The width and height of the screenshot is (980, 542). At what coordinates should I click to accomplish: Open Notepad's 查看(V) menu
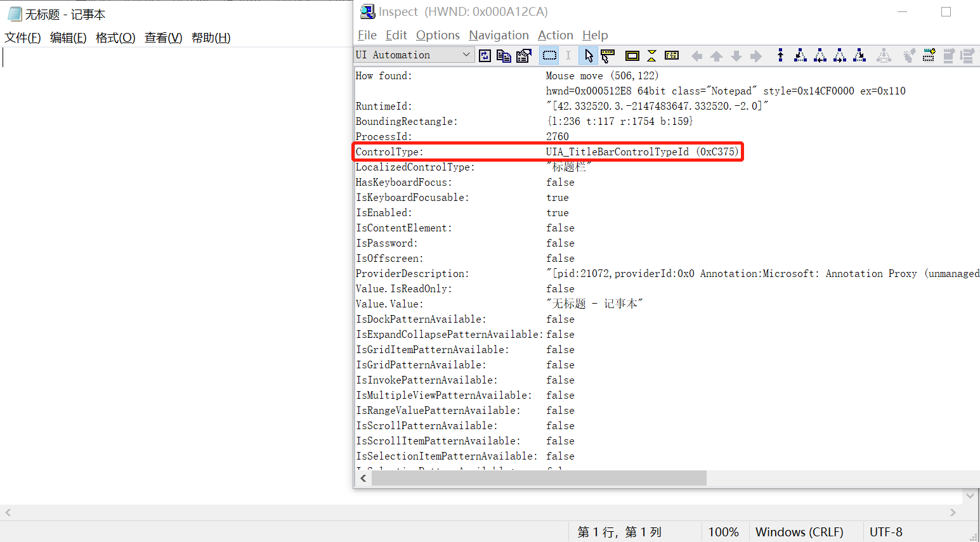[164, 38]
